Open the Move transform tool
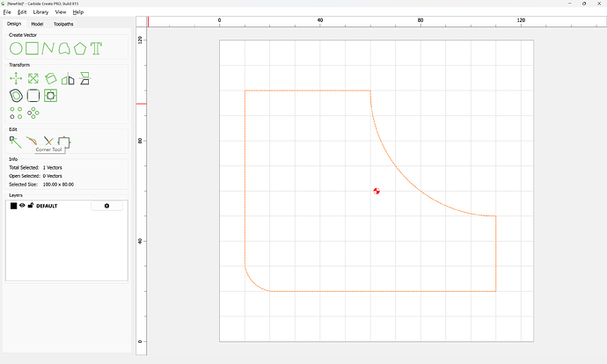 (x=16, y=78)
